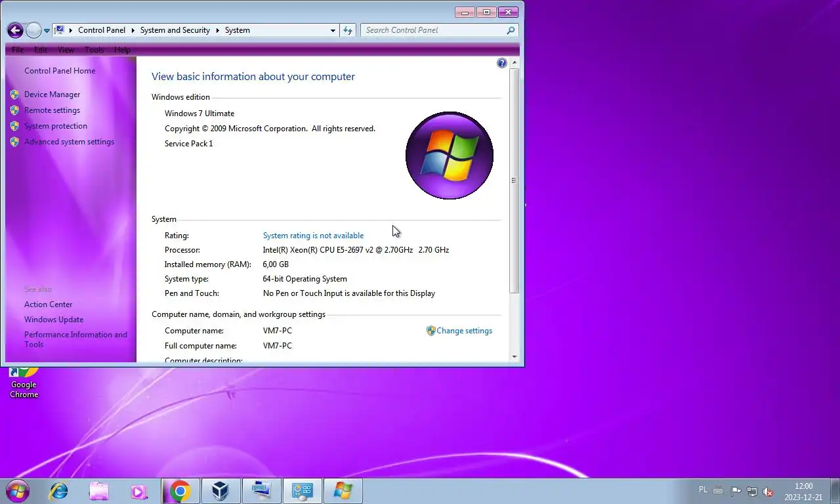
Task: Open Action Center link
Action: pos(49,304)
